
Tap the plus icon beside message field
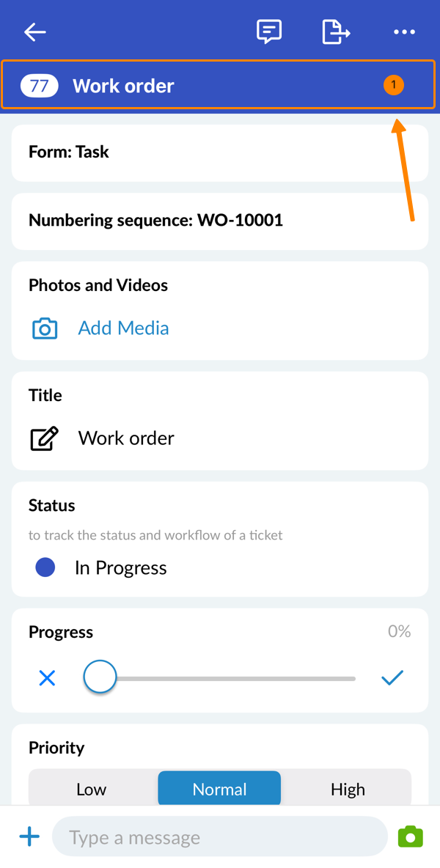click(x=29, y=836)
